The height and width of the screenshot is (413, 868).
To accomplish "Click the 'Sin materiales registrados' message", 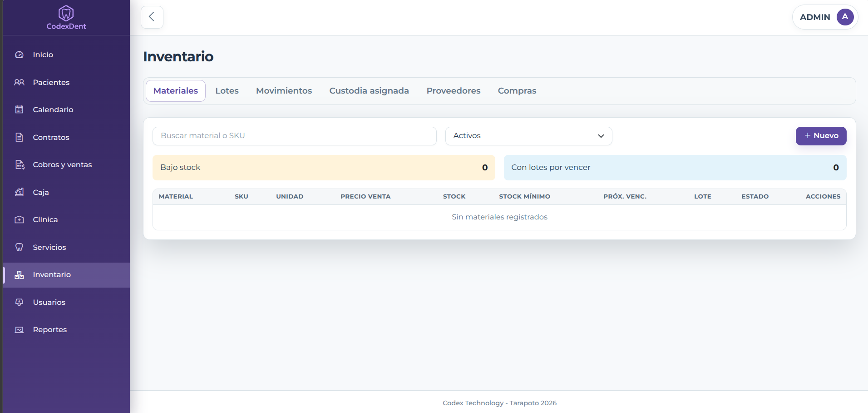I will coord(499,217).
